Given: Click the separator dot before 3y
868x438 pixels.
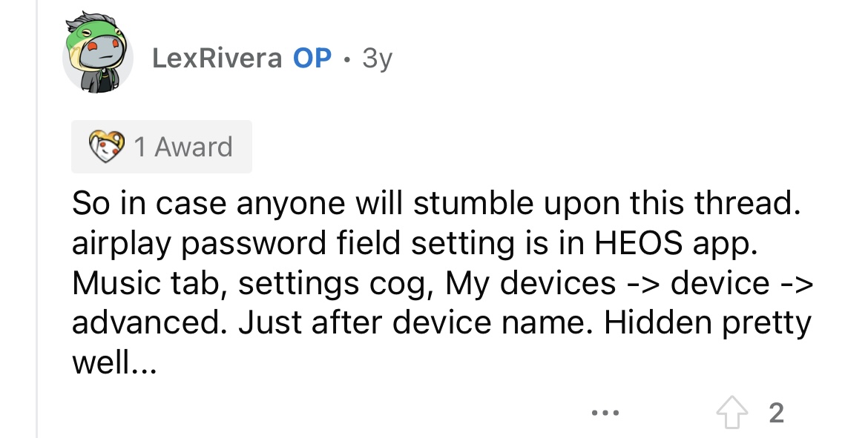Looking at the screenshot, I should pos(346,58).
